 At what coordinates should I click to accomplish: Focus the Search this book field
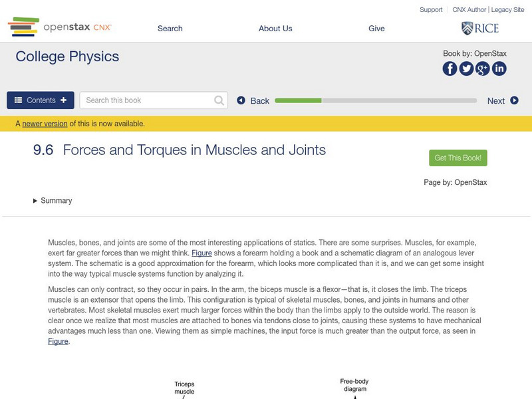(x=146, y=100)
